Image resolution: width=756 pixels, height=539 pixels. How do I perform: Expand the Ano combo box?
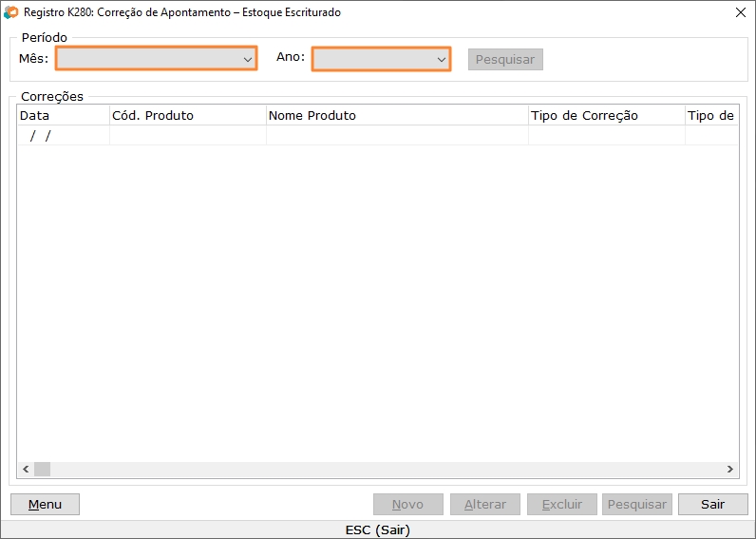pos(381,59)
